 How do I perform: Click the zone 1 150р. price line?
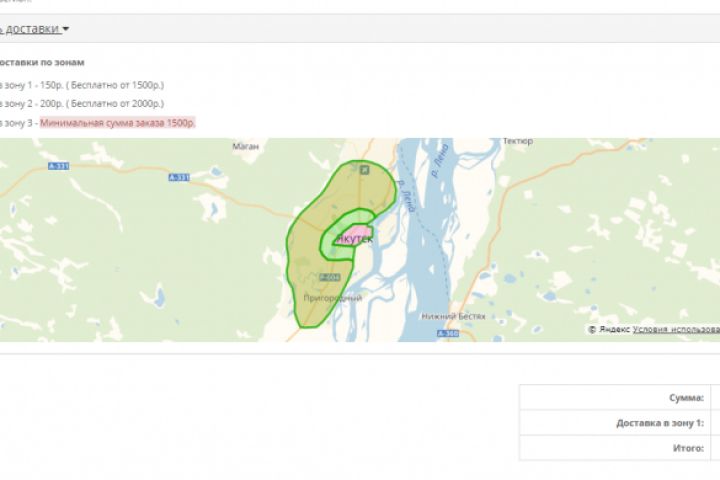82,85
